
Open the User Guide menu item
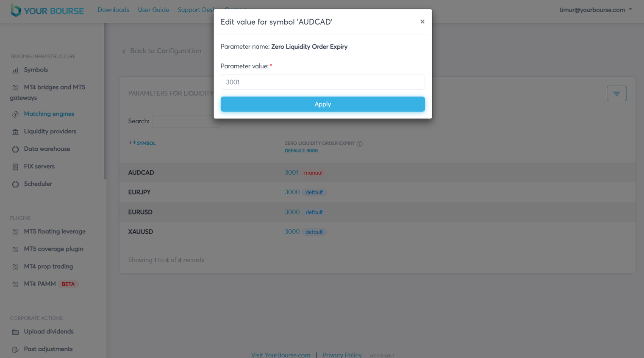click(x=153, y=10)
